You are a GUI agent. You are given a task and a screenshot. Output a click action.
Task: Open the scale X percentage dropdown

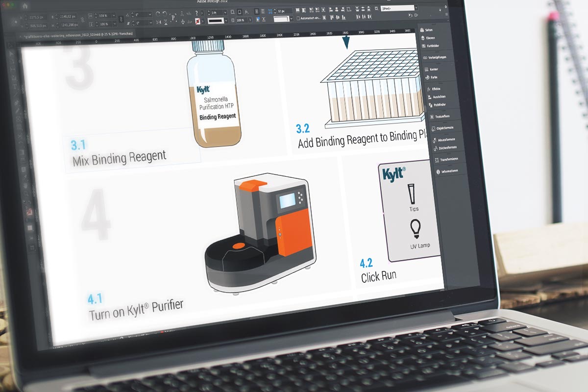[113, 15]
